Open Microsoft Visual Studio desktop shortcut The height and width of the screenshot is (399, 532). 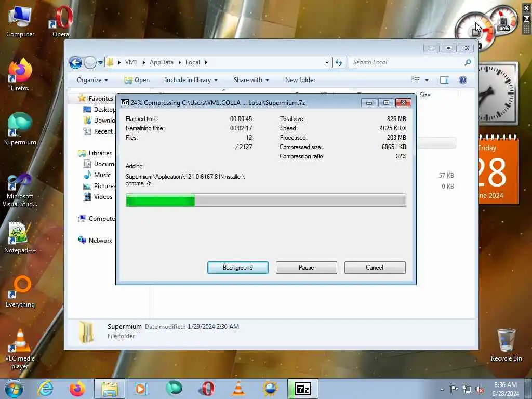(20, 190)
